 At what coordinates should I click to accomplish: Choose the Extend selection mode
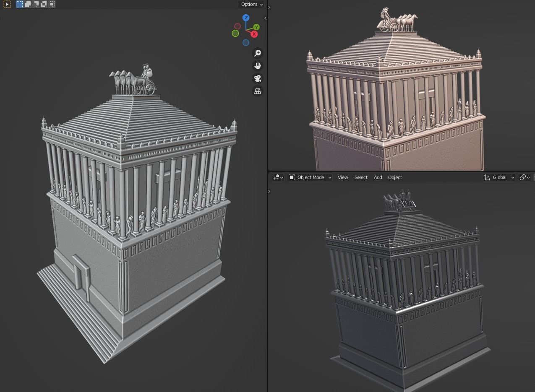click(28, 4)
